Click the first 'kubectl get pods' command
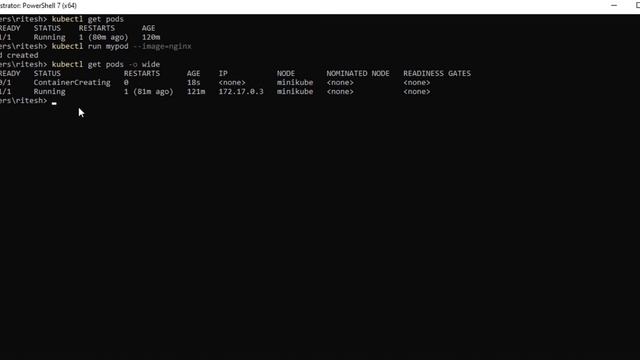Screen dimensions: 640x360 pos(87,19)
